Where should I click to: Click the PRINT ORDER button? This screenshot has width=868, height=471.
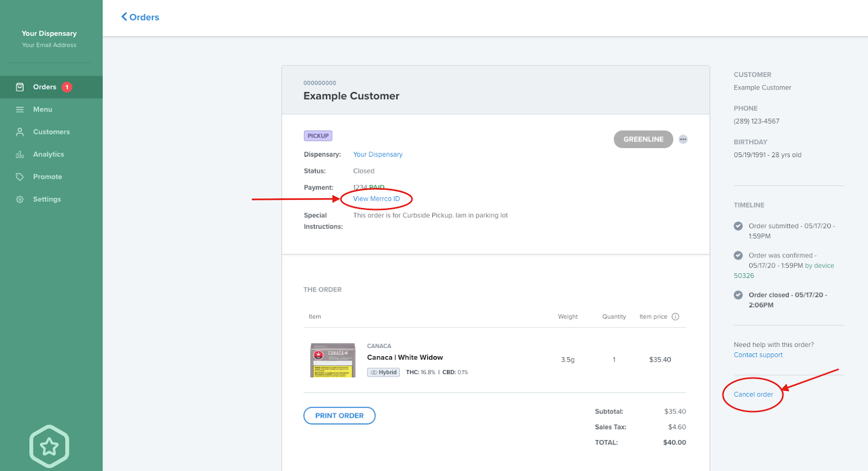coord(340,416)
